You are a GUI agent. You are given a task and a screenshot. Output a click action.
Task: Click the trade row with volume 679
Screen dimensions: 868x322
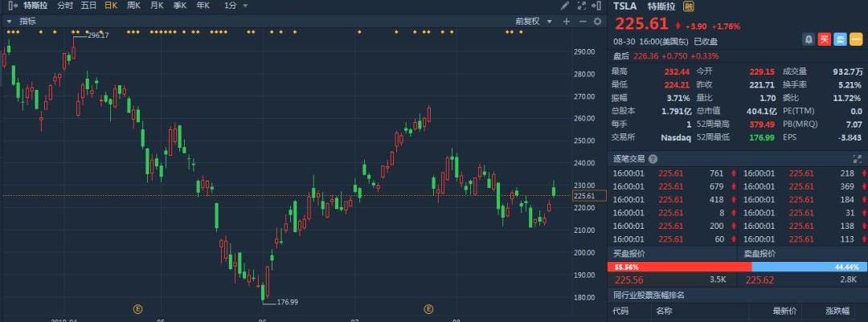pyautogui.click(x=672, y=186)
